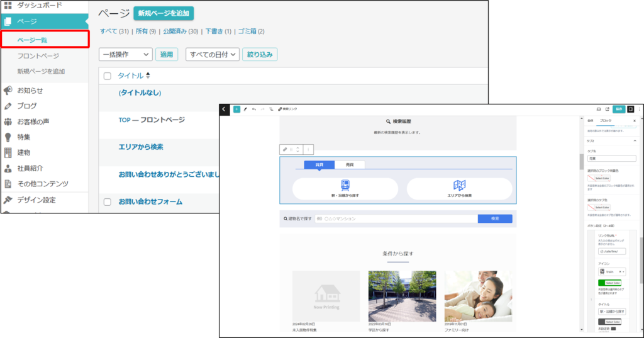Click the undo arrow in editor toolbar
The image size is (644, 338).
[254, 109]
